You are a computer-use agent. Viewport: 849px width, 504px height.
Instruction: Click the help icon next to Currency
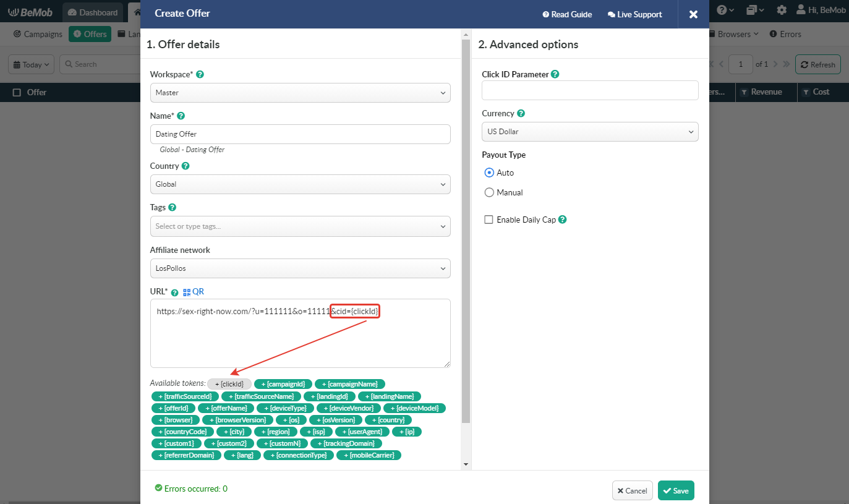[521, 114]
